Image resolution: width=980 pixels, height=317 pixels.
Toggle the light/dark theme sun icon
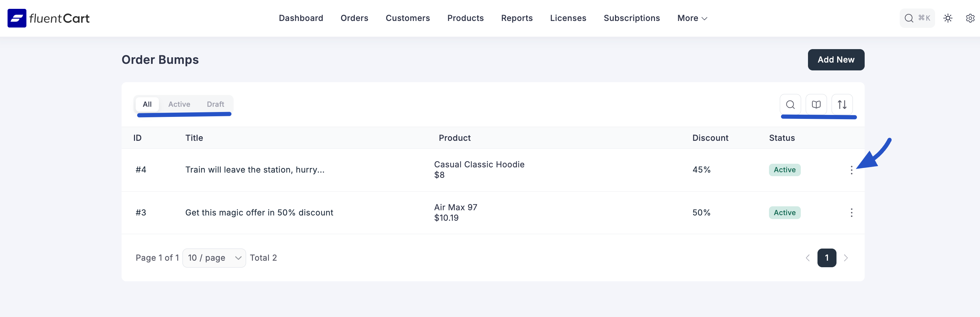tap(948, 18)
